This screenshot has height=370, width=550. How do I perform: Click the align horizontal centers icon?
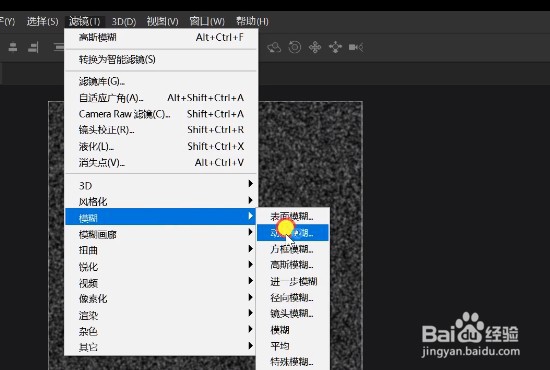pyautogui.click(x=13, y=47)
